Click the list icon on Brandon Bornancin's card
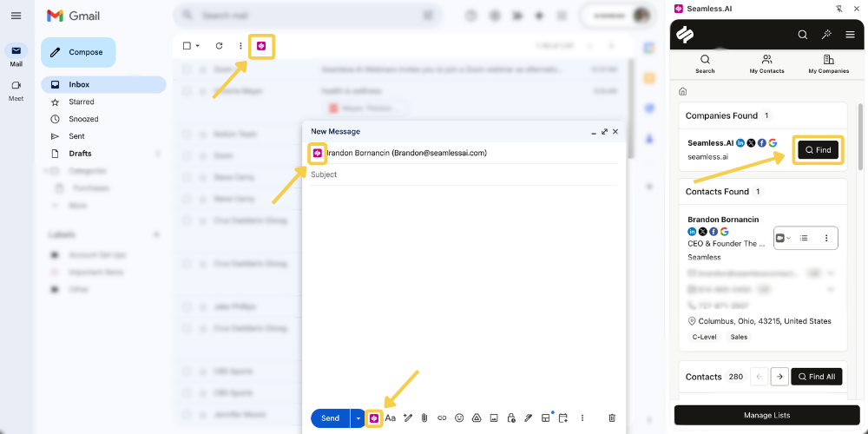The width and height of the screenshot is (868, 434). (x=804, y=238)
